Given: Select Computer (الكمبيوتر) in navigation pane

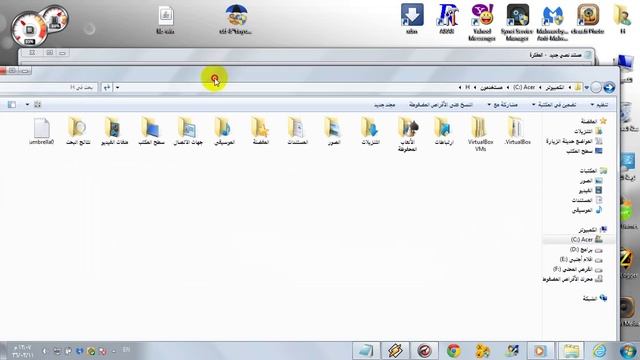Looking at the screenshot, I should (x=592, y=230).
